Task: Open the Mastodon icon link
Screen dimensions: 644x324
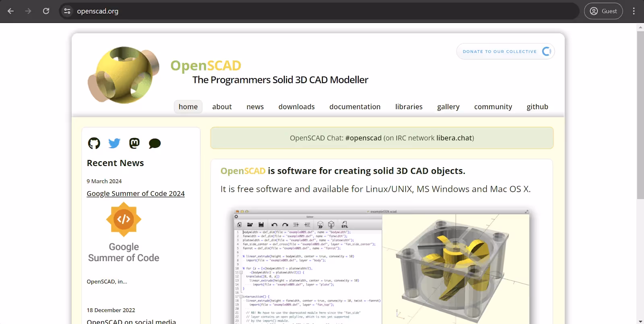Action: click(134, 143)
